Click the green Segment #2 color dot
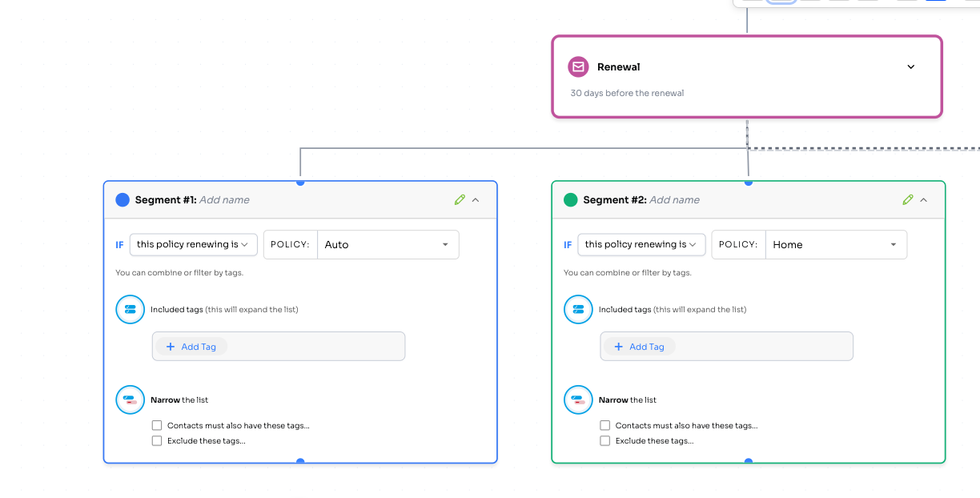The width and height of the screenshot is (980, 498). pos(571,200)
